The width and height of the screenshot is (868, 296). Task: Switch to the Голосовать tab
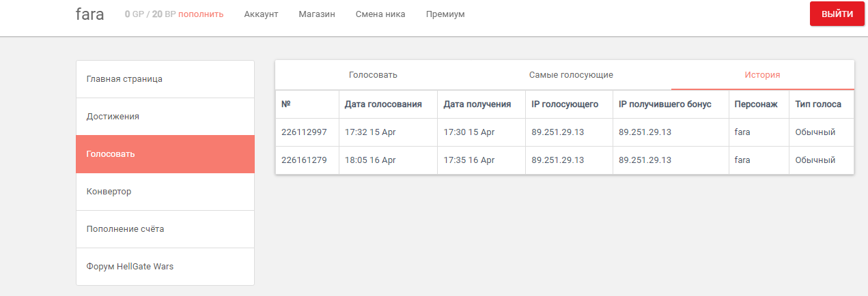[x=373, y=75]
